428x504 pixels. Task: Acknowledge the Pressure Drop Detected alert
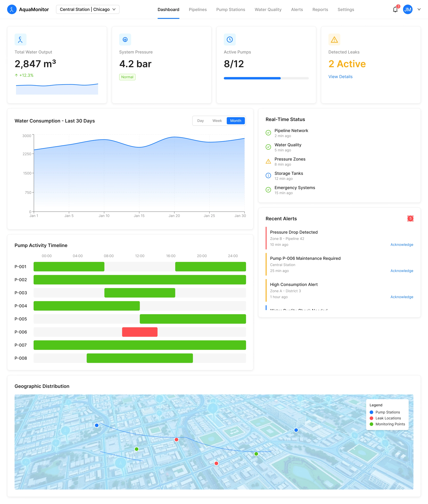pyautogui.click(x=402, y=245)
